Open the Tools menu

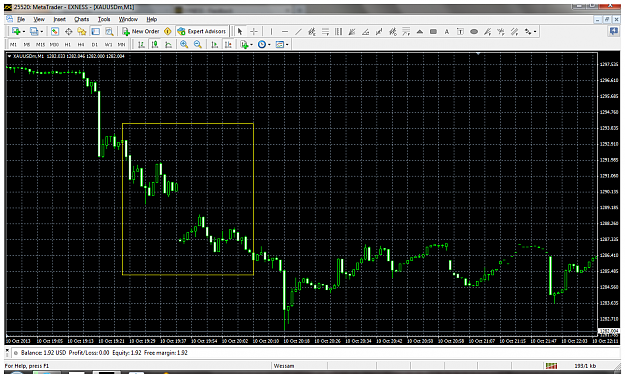[x=104, y=19]
